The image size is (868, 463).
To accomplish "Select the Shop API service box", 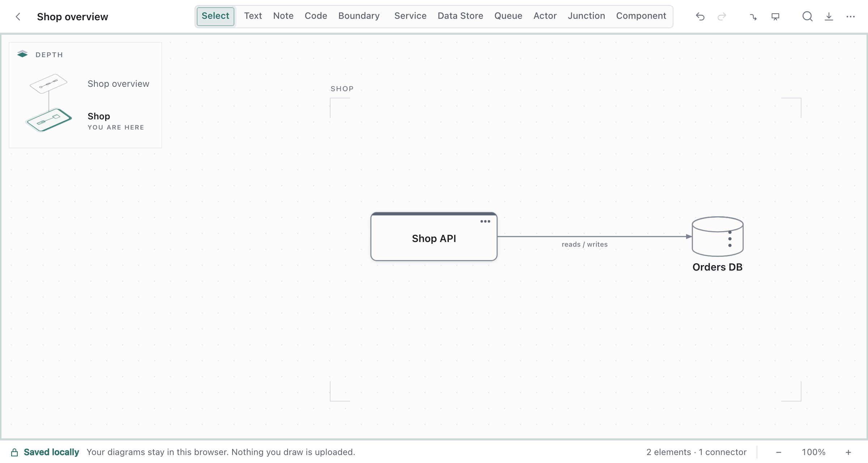I will click(434, 237).
